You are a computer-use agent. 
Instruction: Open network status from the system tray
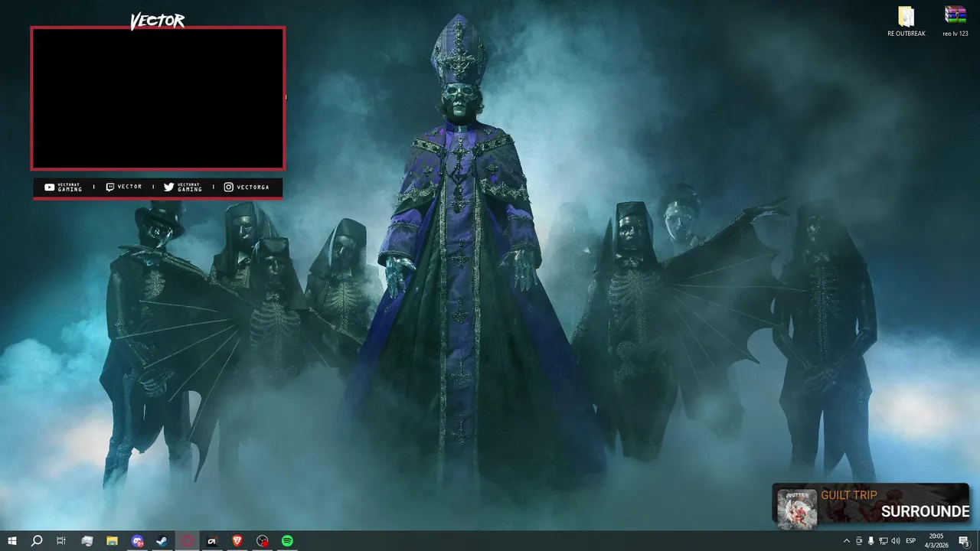point(884,541)
